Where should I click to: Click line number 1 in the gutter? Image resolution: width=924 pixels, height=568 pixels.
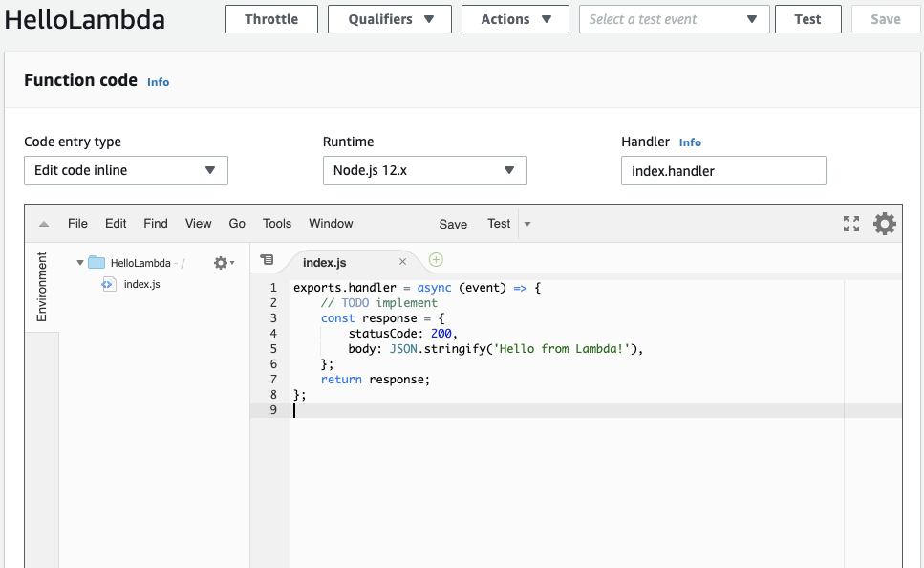pos(273,287)
